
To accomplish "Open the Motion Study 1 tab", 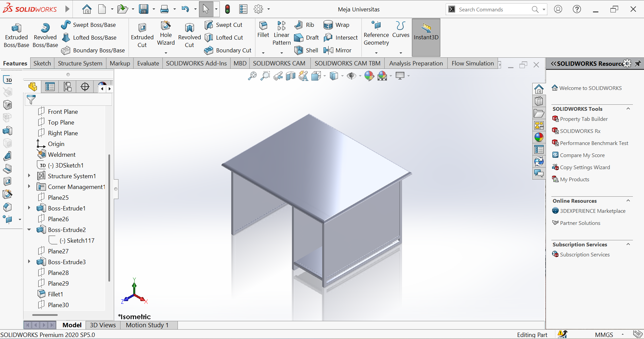I will [147, 325].
